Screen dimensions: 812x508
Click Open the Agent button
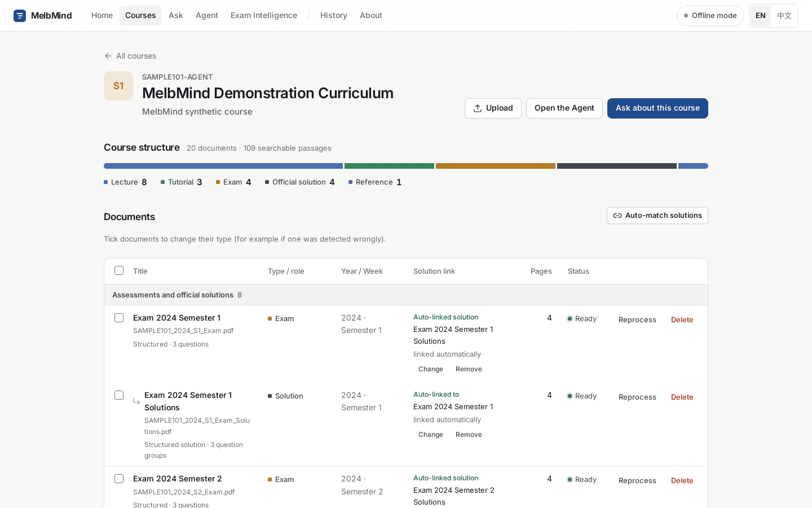tap(564, 108)
